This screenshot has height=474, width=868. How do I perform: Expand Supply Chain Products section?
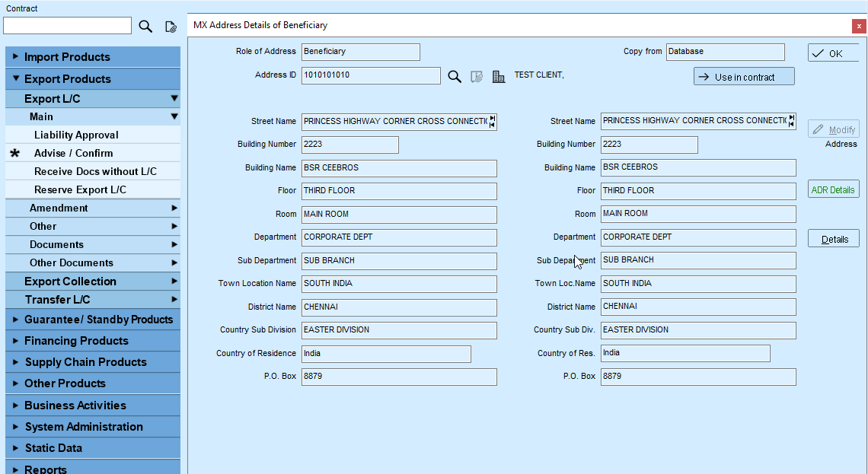93,362
